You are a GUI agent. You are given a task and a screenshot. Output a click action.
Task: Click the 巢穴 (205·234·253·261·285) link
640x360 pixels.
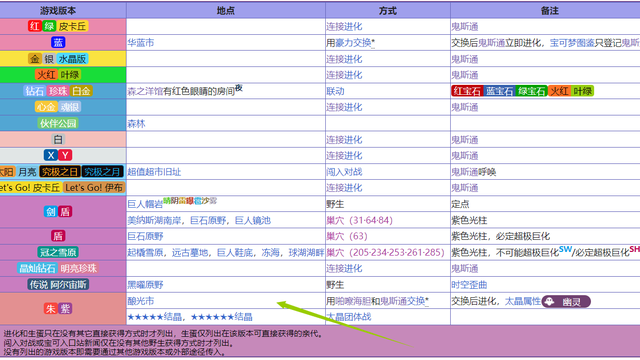coord(385,253)
